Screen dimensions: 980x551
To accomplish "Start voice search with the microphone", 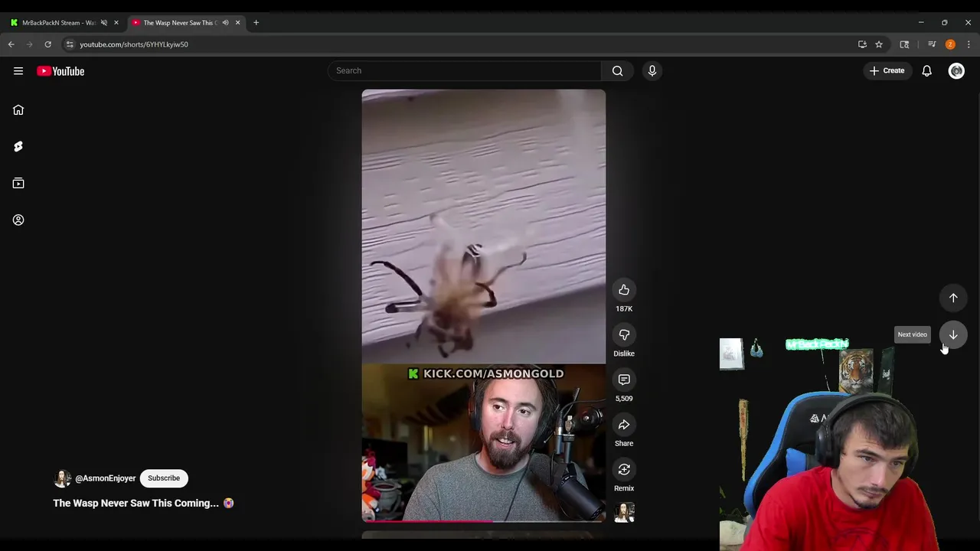I will click(x=652, y=70).
